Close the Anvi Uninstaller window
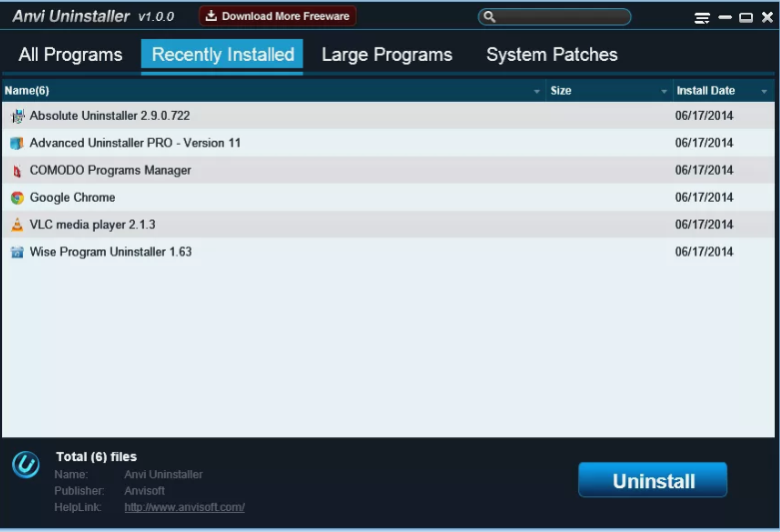The image size is (780, 532). click(x=768, y=17)
